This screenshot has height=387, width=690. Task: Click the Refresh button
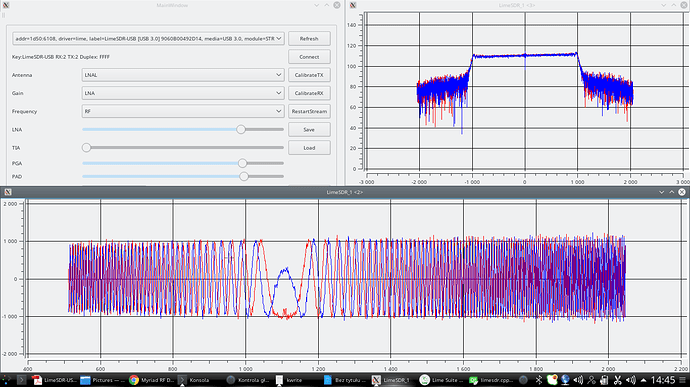point(309,39)
